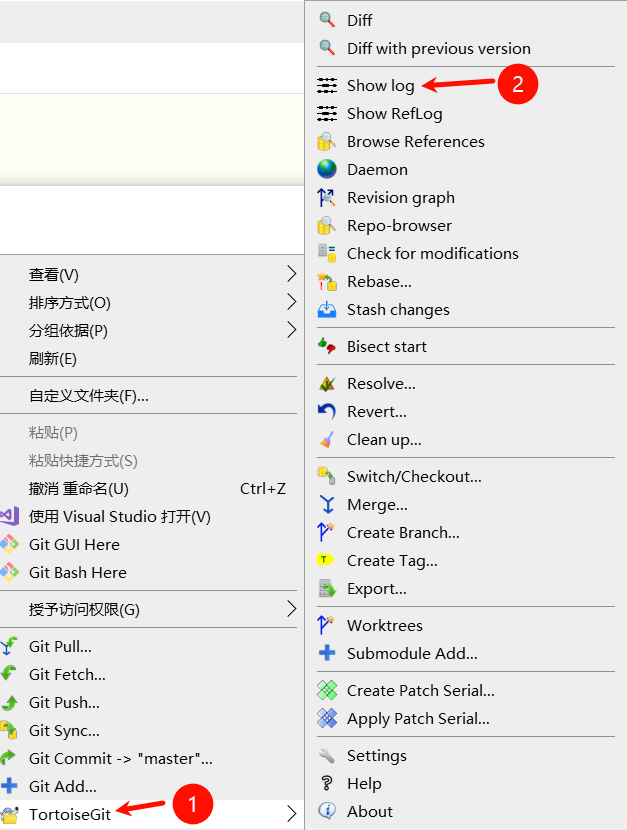Click the Git Push icon

coord(10,703)
